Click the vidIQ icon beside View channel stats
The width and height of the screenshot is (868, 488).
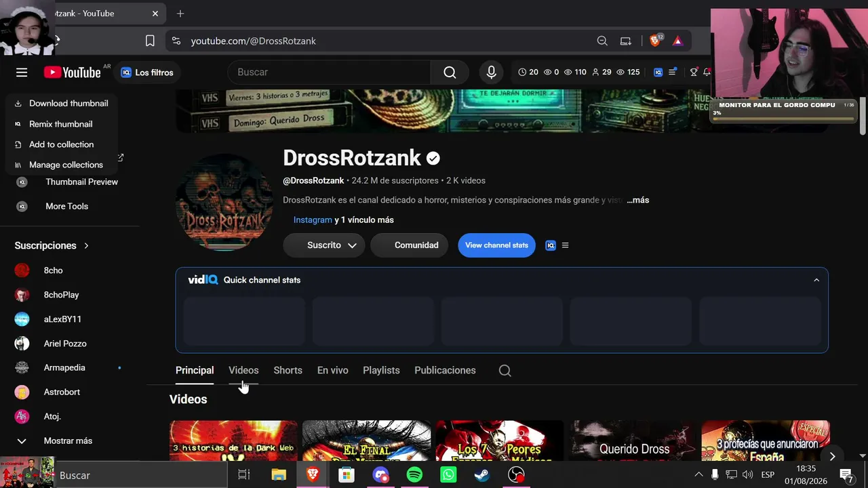coord(551,245)
